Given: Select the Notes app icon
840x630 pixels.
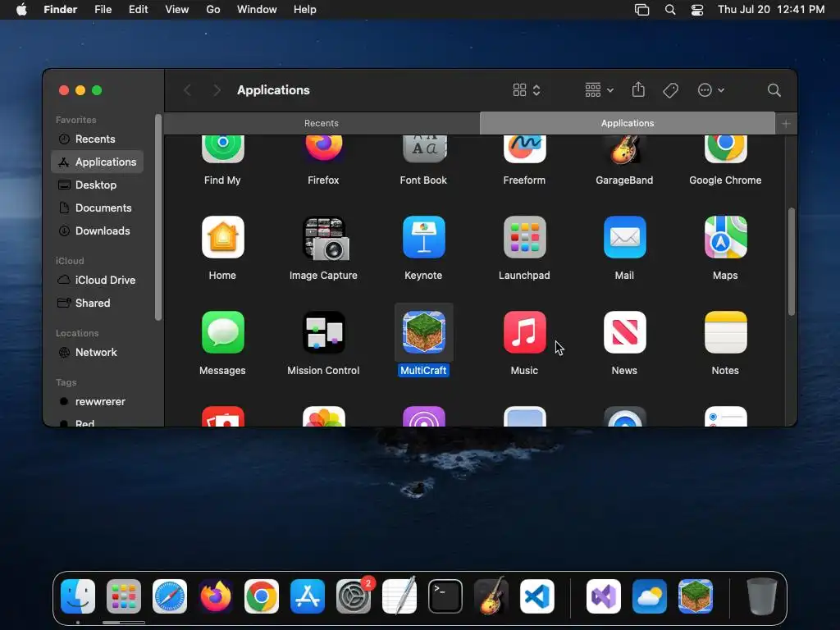Looking at the screenshot, I should click(x=725, y=332).
